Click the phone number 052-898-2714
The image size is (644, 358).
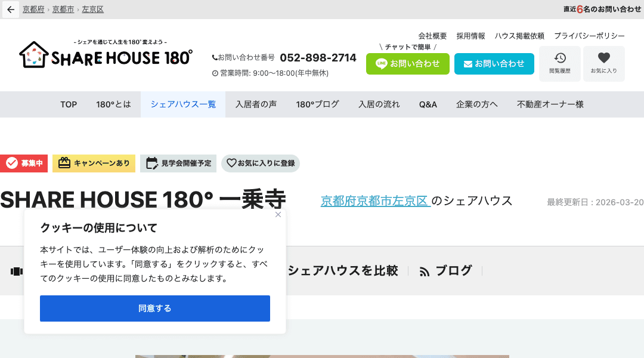click(x=318, y=57)
